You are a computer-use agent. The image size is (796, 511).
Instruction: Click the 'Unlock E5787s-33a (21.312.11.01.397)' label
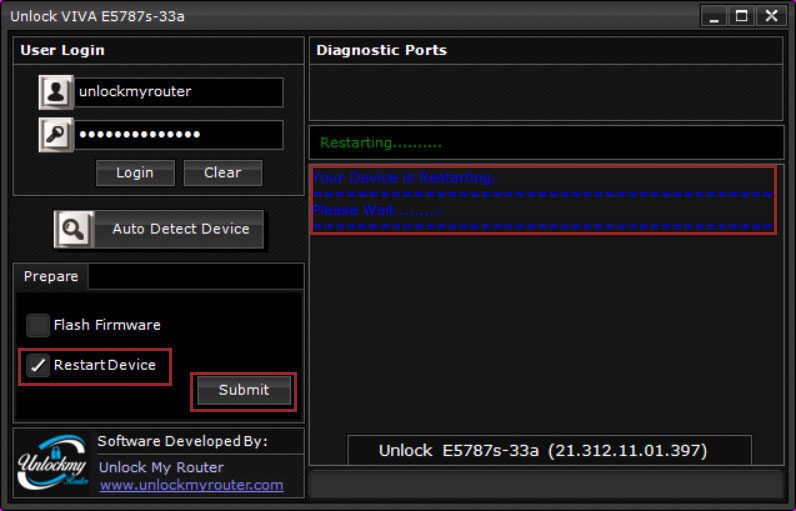pyautogui.click(x=543, y=450)
